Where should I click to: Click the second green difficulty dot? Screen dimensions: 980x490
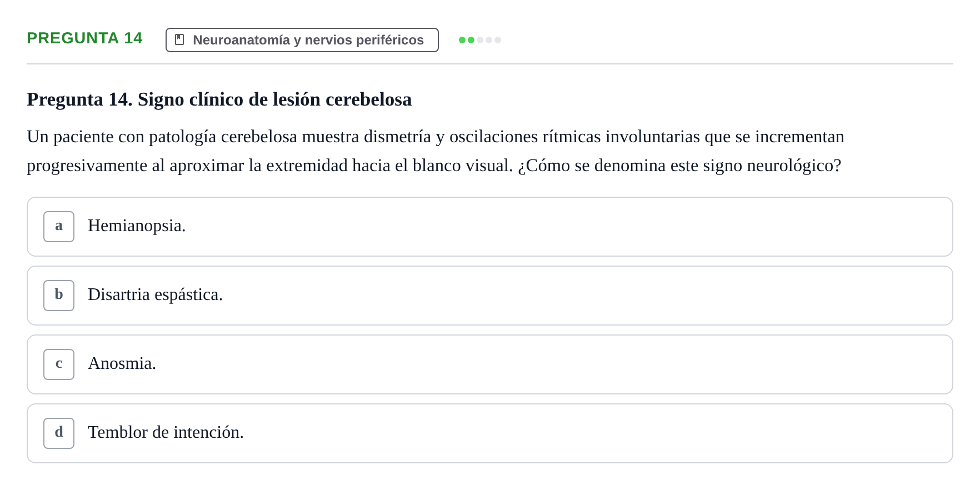point(471,40)
